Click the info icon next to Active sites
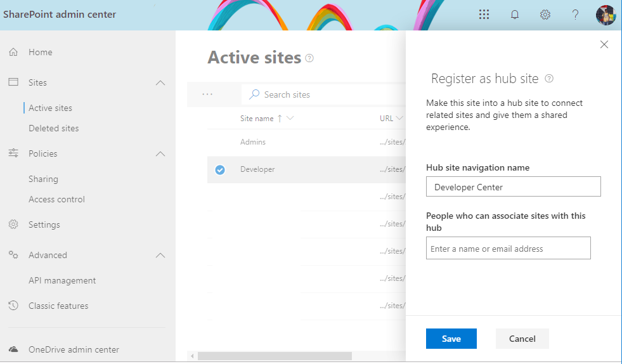Viewport: 622px width, 364px height. coord(309,58)
